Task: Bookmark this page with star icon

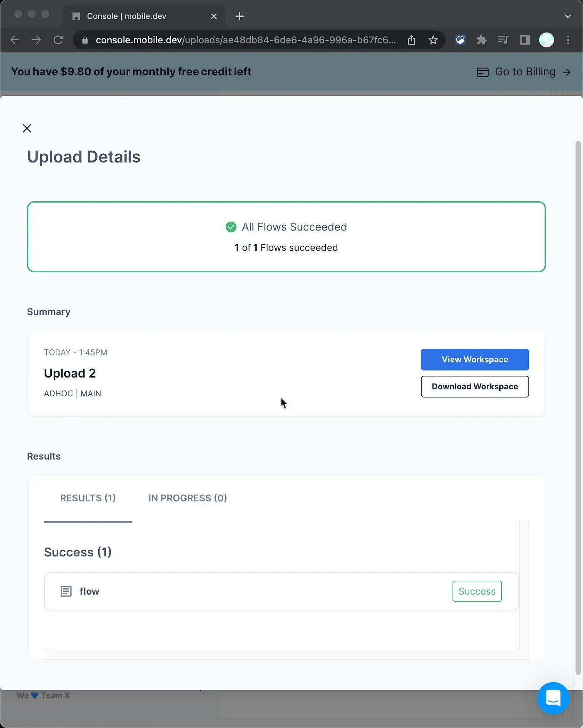Action: [433, 40]
